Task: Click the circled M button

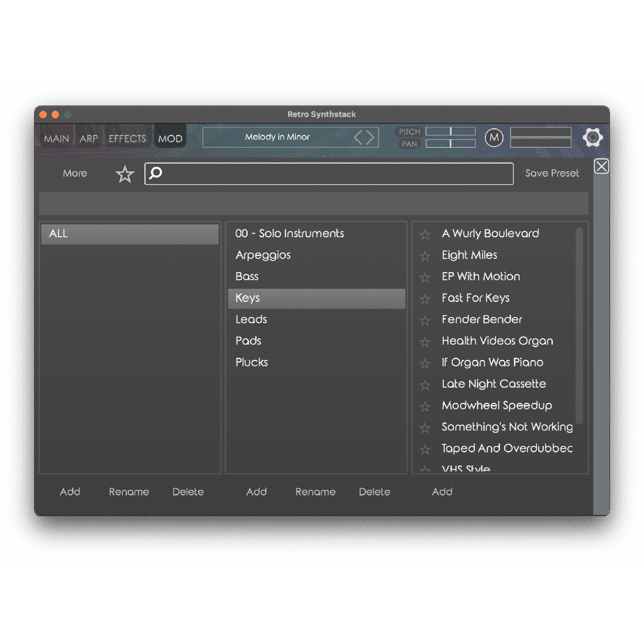Action: (x=494, y=138)
